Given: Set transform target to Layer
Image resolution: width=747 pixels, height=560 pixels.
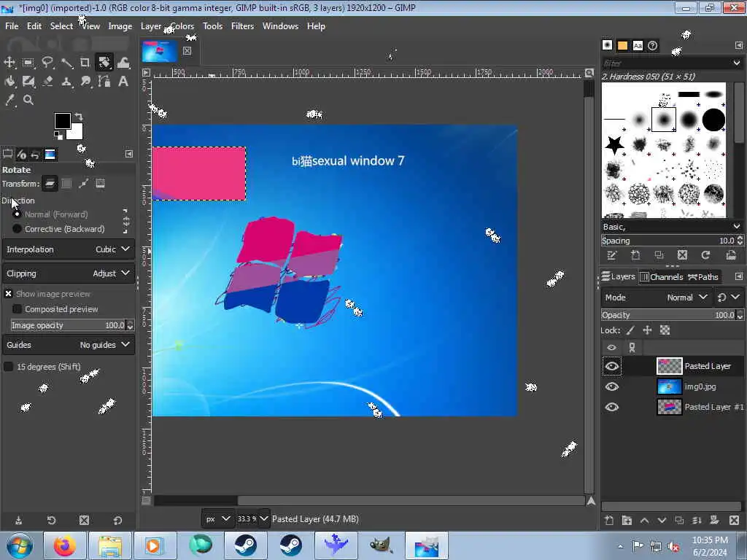Looking at the screenshot, I should pos(49,183).
